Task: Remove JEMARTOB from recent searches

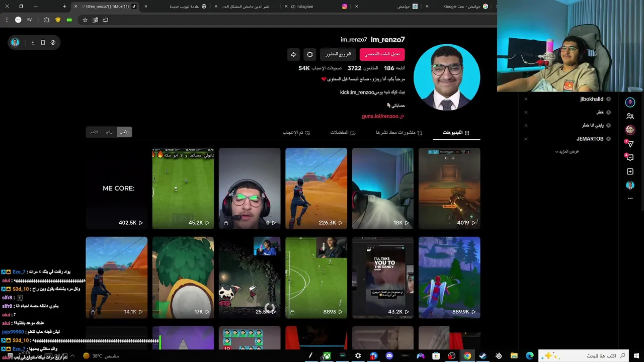Action: point(526,139)
